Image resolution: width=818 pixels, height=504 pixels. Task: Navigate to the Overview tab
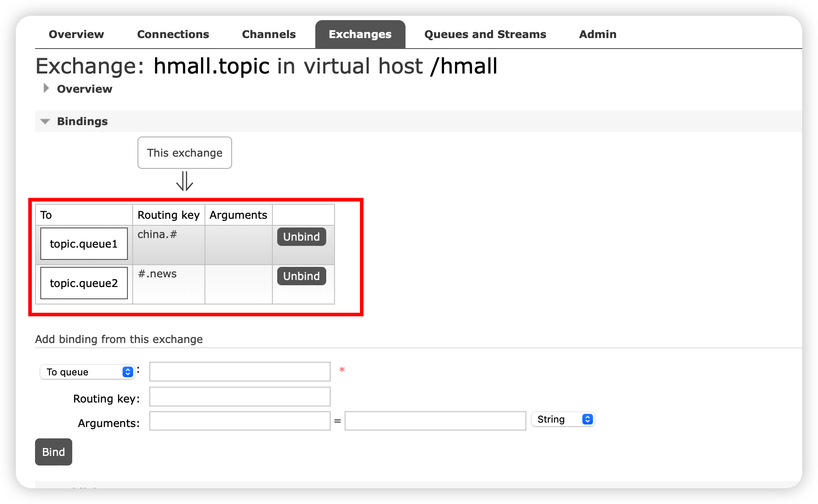76,34
